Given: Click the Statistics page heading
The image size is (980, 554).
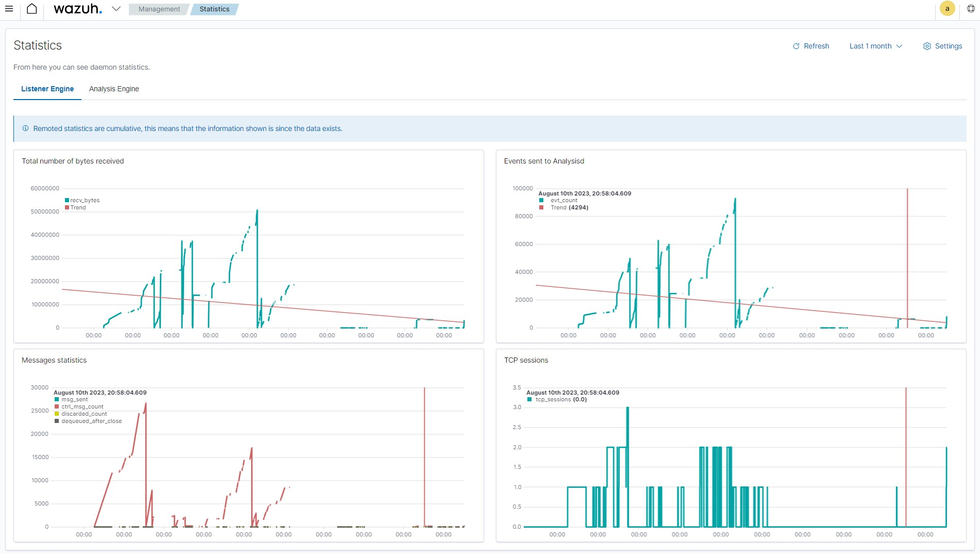Looking at the screenshot, I should tap(38, 45).
